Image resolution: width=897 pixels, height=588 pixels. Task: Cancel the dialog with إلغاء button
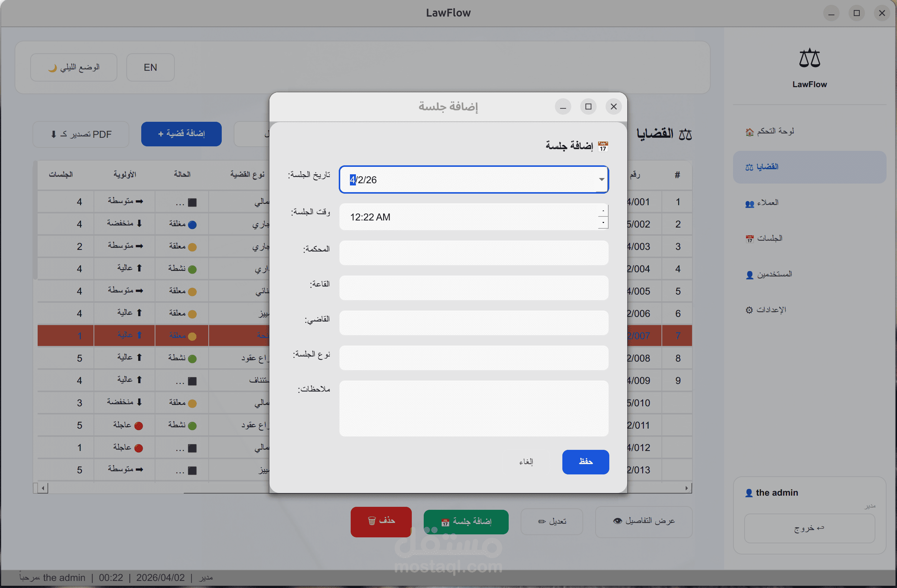(526, 462)
